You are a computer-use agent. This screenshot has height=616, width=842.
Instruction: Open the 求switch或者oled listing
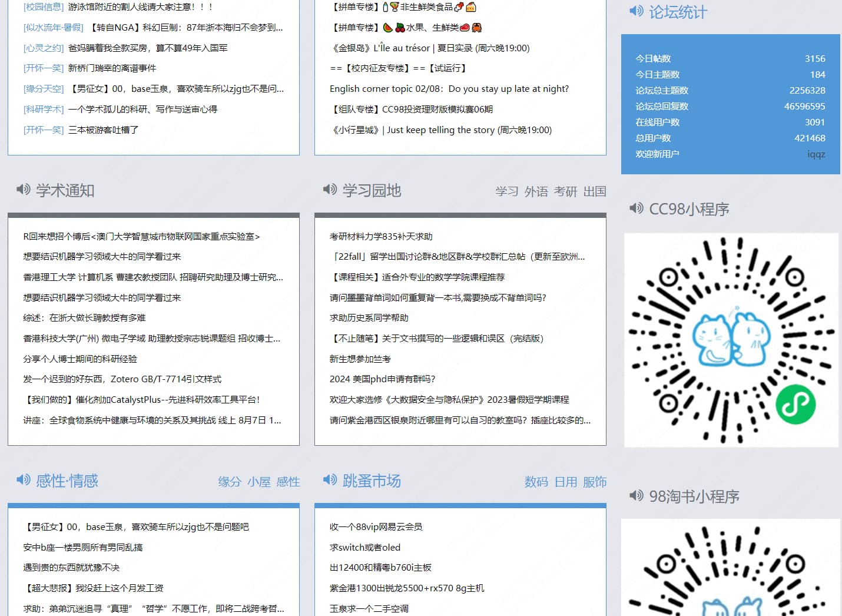[364, 548]
